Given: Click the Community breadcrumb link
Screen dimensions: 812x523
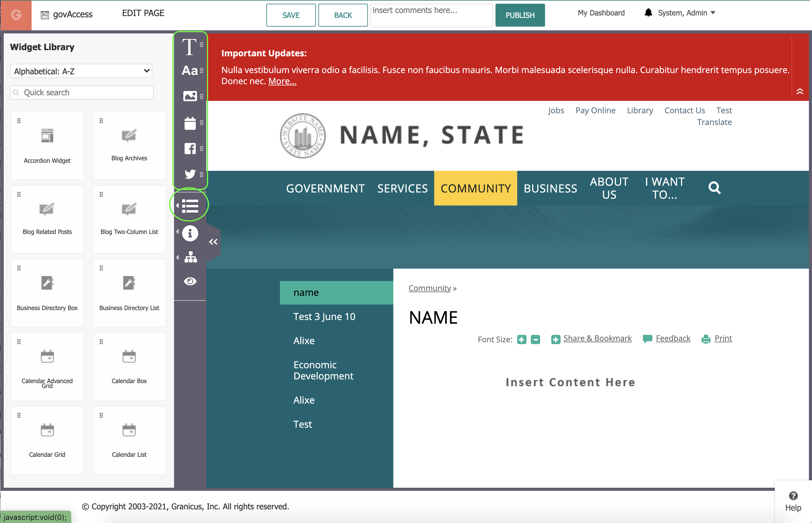Looking at the screenshot, I should (430, 288).
